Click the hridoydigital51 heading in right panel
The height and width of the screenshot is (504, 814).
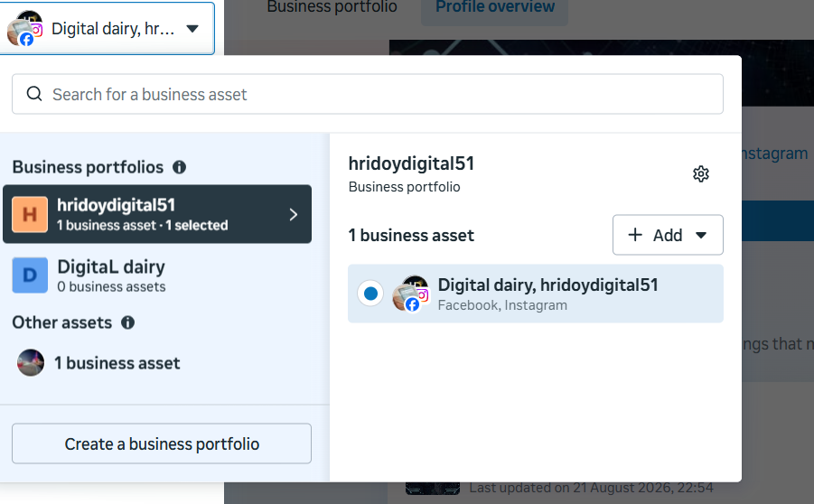pos(411,163)
